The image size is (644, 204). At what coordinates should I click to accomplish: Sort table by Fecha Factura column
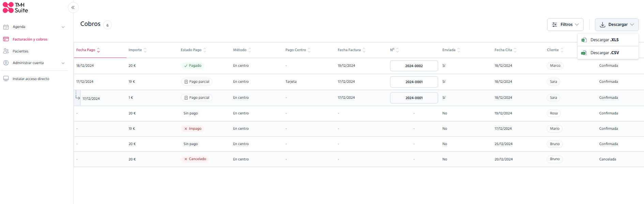tap(351, 50)
